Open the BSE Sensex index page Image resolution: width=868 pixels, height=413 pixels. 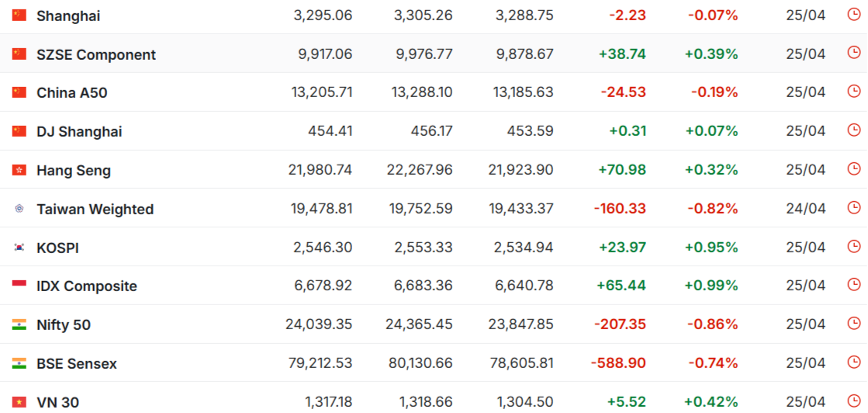point(77,364)
